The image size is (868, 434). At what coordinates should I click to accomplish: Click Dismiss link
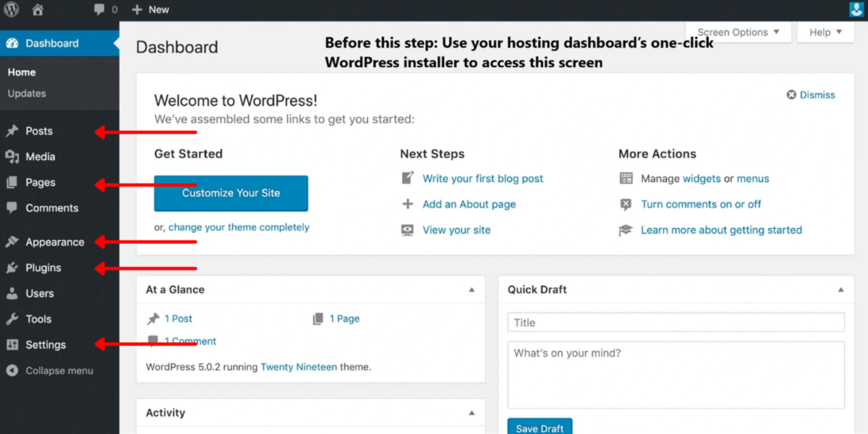point(817,95)
